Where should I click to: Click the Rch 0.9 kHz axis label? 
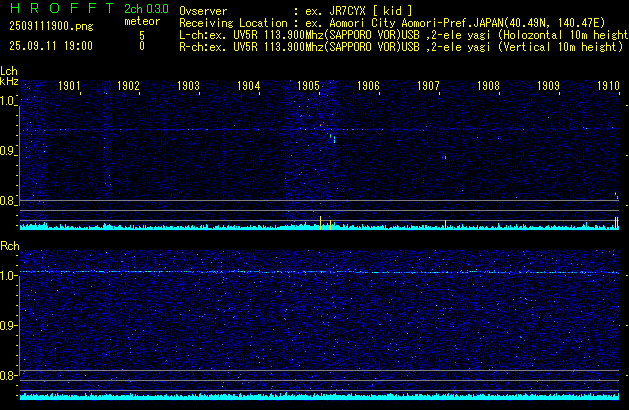(x=8, y=325)
